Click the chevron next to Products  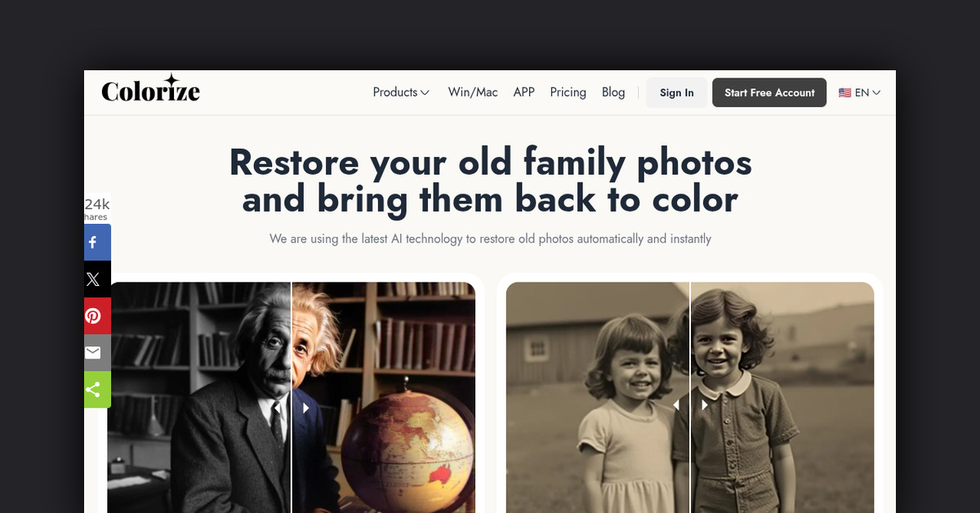[425, 93]
